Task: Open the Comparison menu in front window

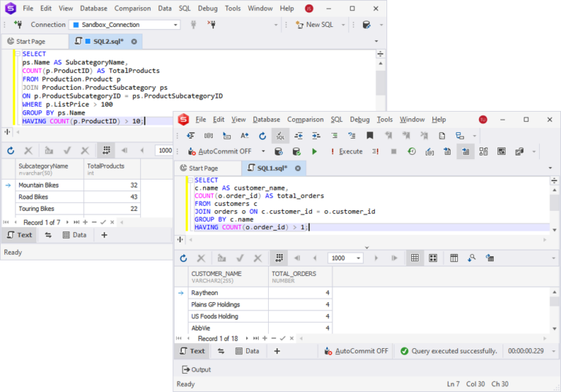Action: pos(305,120)
